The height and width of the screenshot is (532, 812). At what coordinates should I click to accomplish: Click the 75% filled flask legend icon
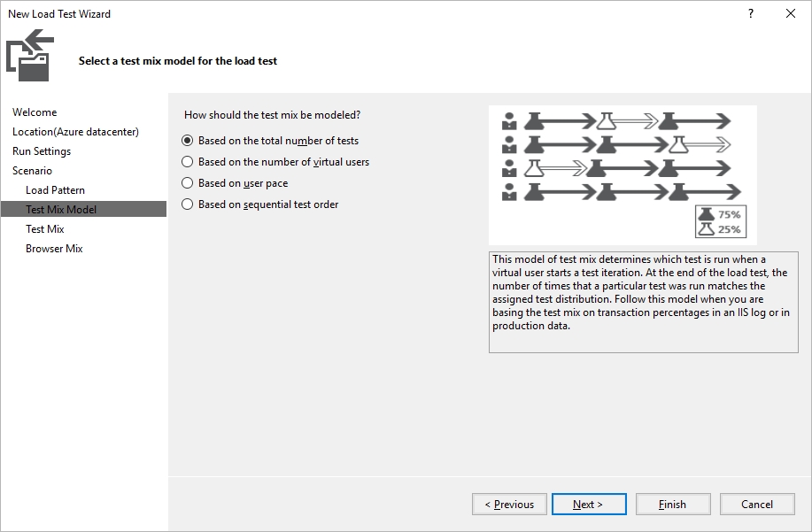(707, 214)
